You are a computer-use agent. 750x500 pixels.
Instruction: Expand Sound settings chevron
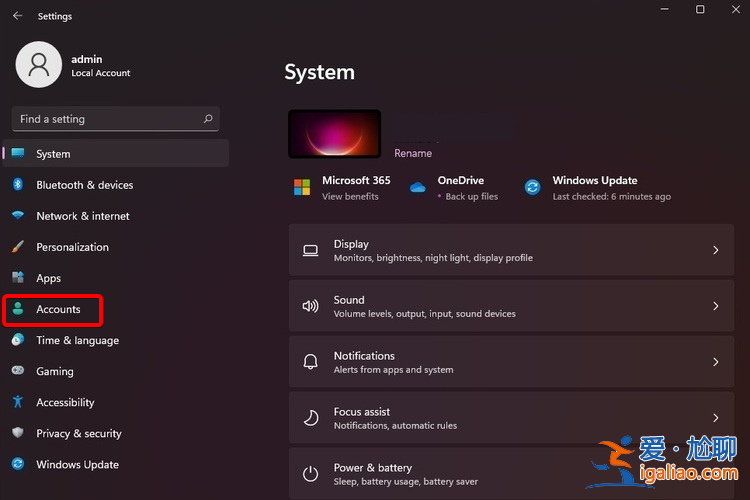[x=716, y=306]
